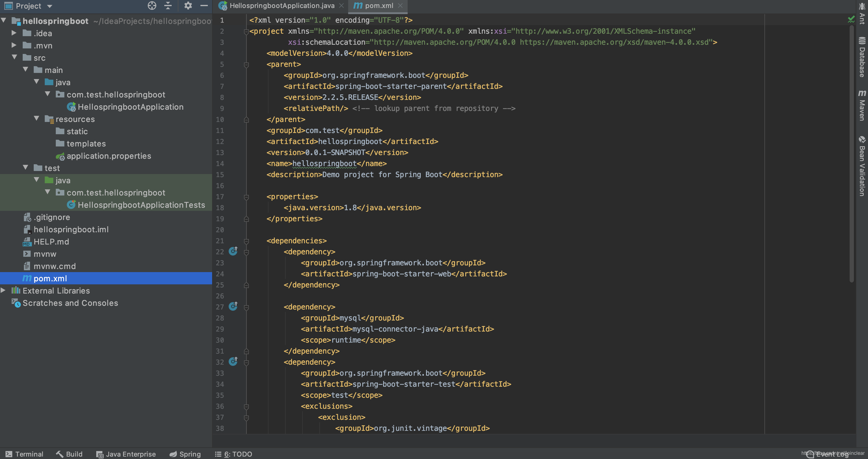868x459 pixels.
Task: Fold the project element at line 2
Action: [246, 32]
